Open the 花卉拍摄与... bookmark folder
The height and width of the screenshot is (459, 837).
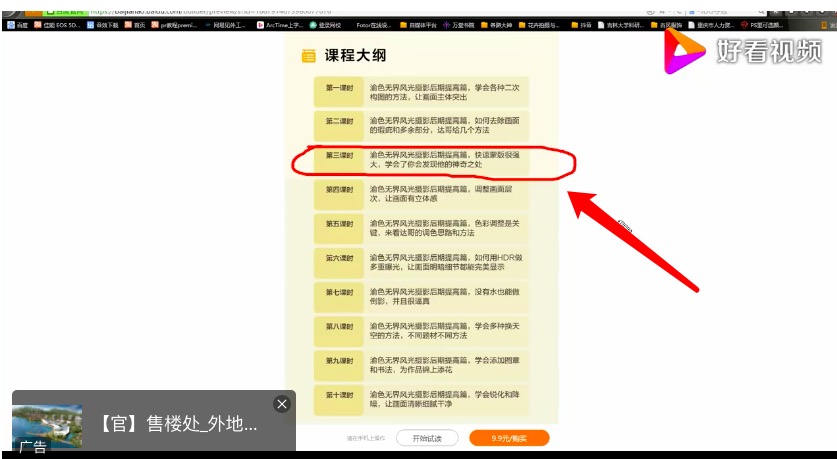coord(539,25)
